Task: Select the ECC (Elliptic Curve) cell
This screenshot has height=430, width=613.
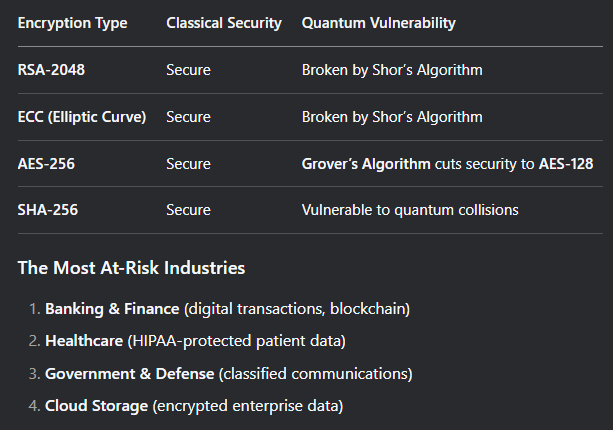Action: [x=82, y=117]
